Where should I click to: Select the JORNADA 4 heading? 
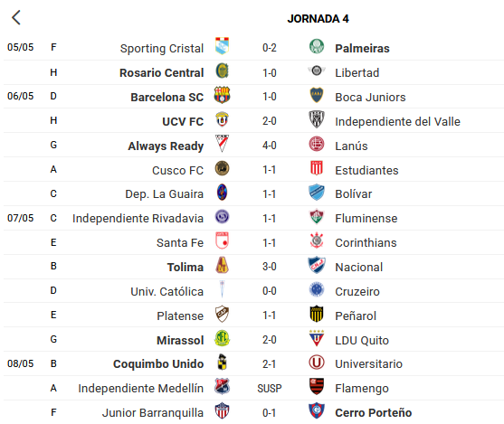tap(318, 19)
